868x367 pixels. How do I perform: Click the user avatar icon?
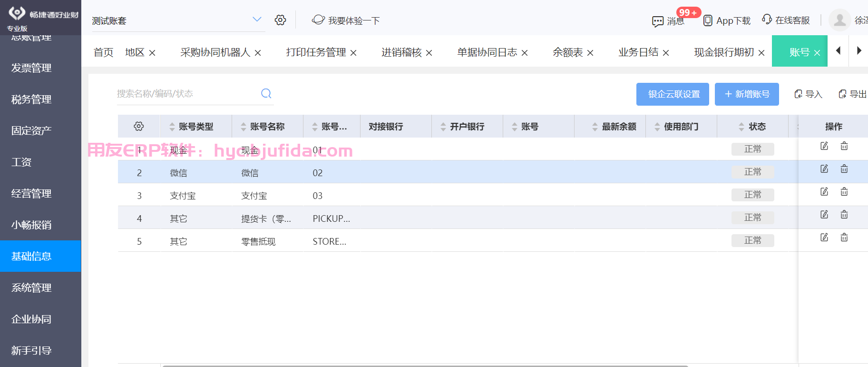[839, 20]
